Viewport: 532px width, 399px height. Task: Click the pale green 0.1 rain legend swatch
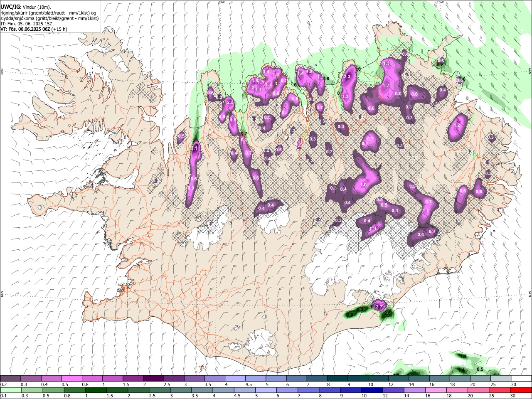coord(10,390)
